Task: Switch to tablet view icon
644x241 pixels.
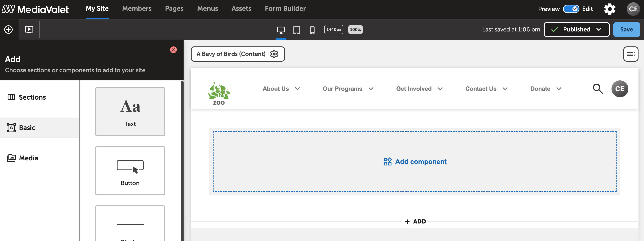Action: pos(296,30)
